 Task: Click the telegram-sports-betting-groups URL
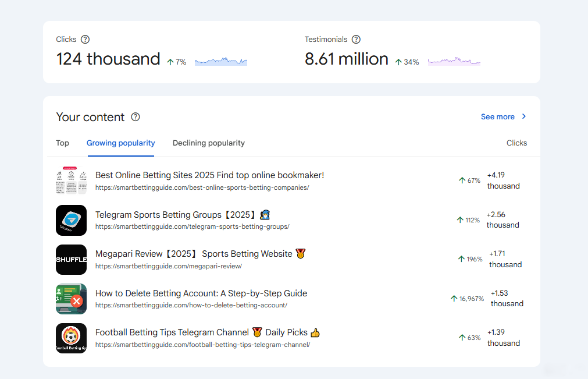click(x=192, y=226)
